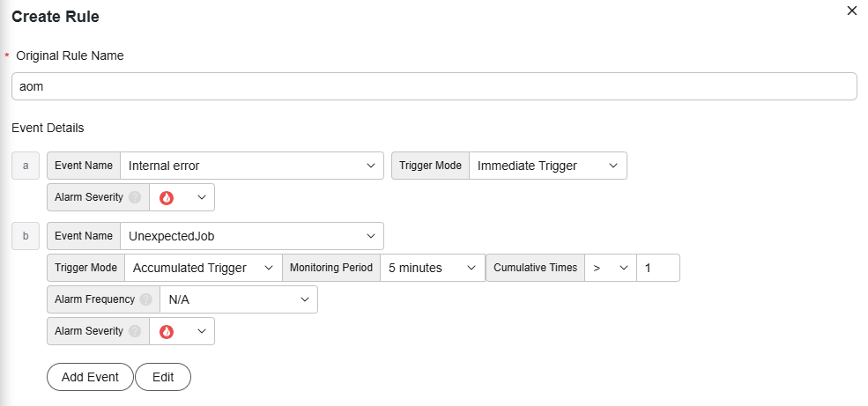
Task: Close the Create Rule dialog
Action: (852, 11)
